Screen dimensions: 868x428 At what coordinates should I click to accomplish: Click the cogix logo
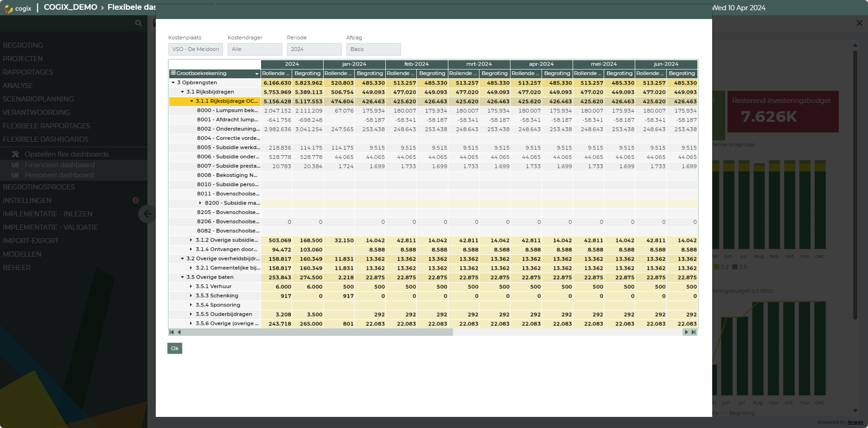[x=18, y=8]
